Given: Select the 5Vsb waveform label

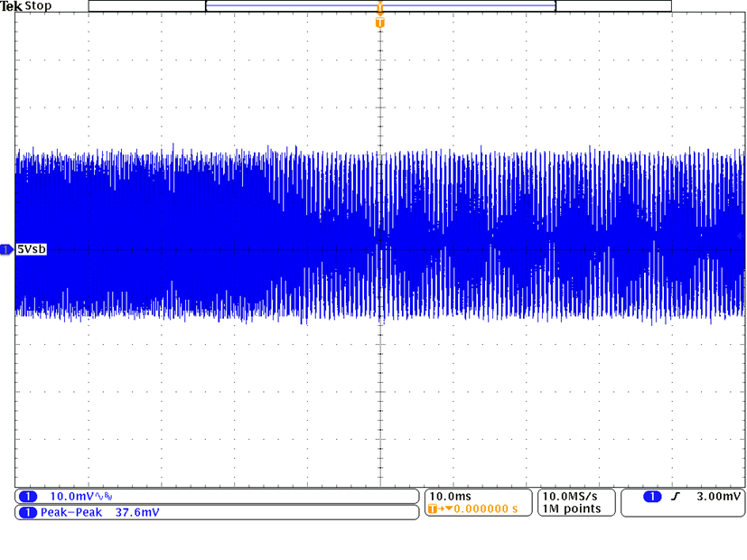Looking at the screenshot, I should [x=32, y=248].
